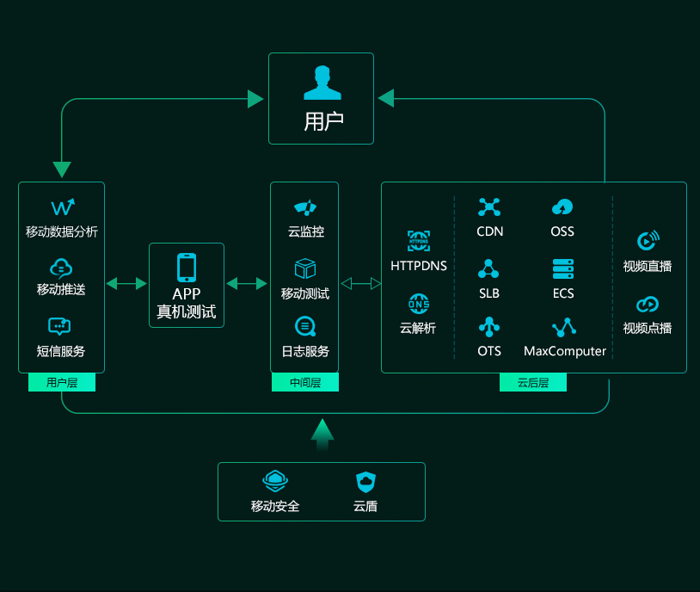Click the 视频点播 video on demand icon
The width and height of the screenshot is (700, 592).
pos(648,305)
